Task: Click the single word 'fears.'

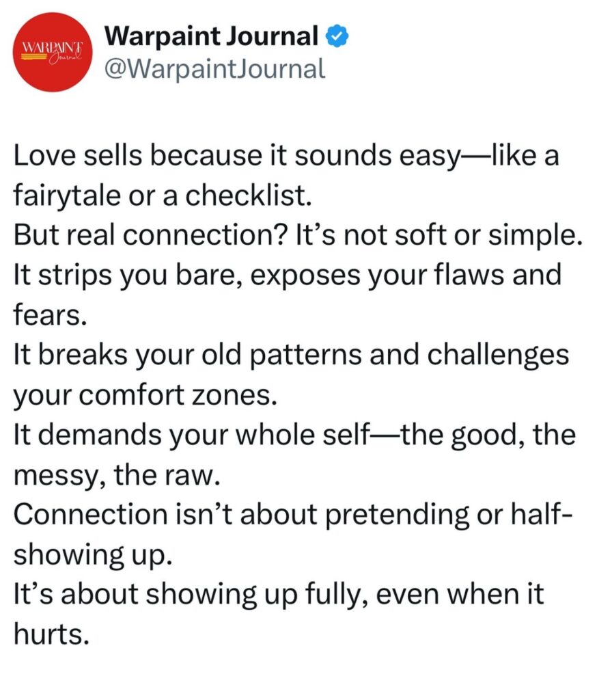Action: pos(50,314)
